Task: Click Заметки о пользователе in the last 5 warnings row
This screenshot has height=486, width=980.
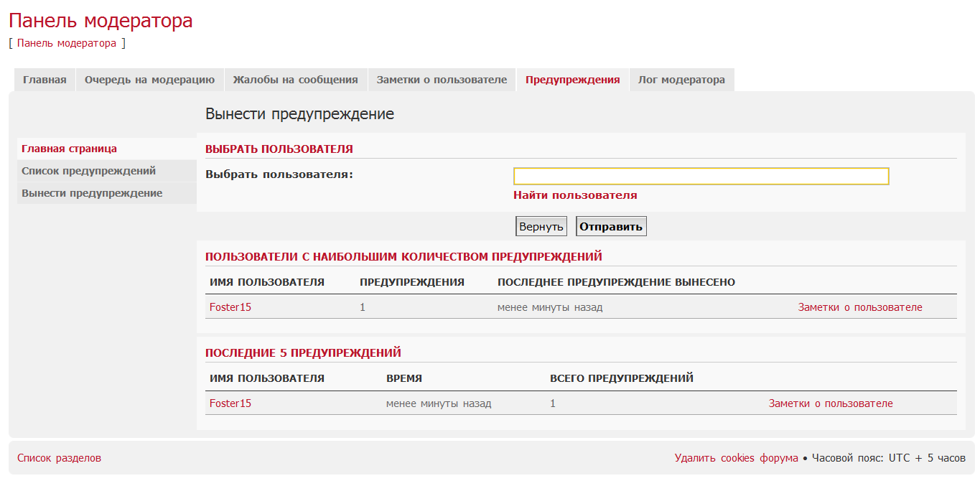Action: tap(830, 403)
